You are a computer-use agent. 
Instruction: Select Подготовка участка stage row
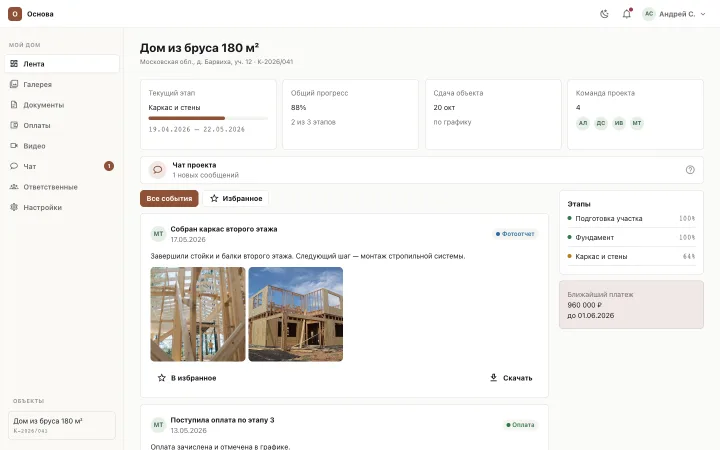(631, 219)
